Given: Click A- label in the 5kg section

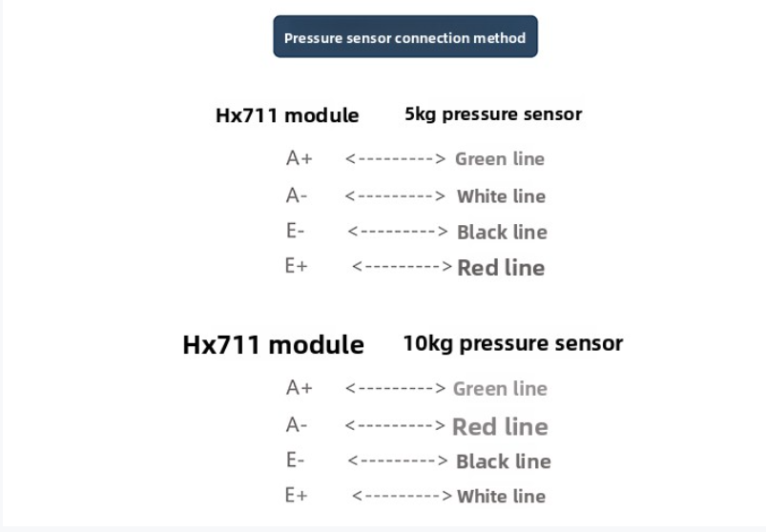Looking at the screenshot, I should [x=297, y=195].
